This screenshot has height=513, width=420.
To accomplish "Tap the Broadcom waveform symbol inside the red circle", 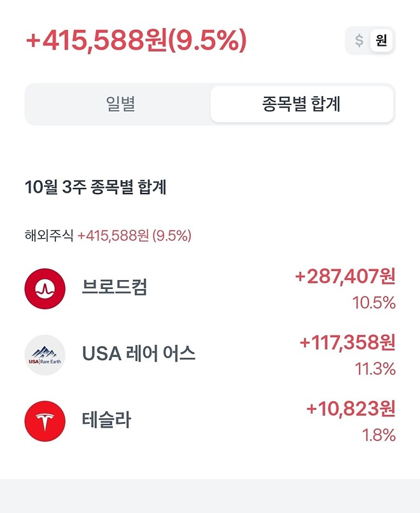I will (43, 288).
